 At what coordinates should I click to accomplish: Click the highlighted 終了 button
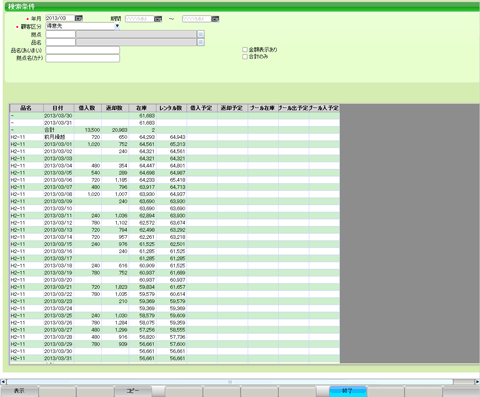pos(348,391)
